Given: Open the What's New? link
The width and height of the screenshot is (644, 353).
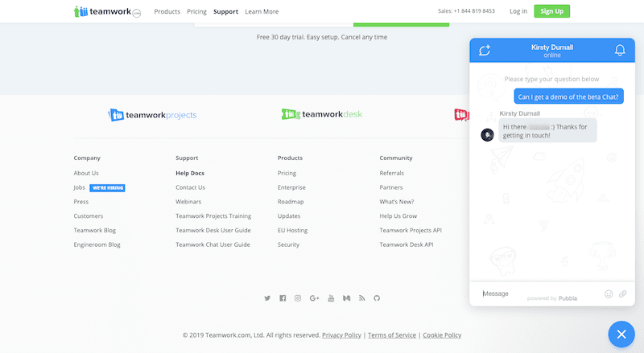Looking at the screenshot, I should tap(397, 202).
